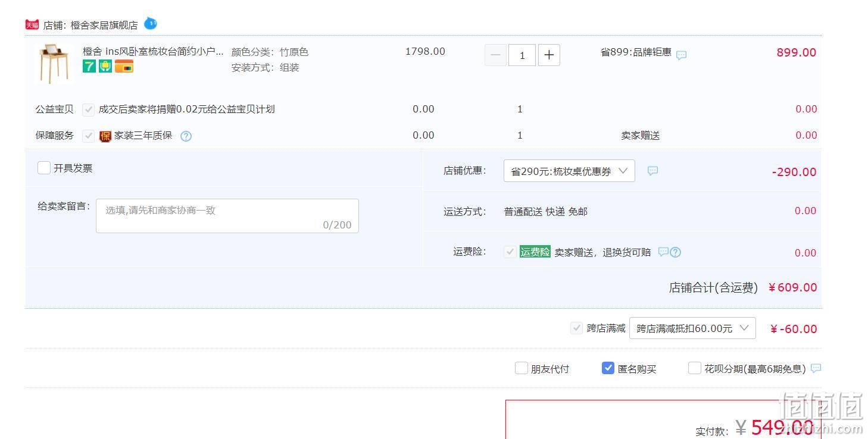Click the original price 1798.00
868x439 pixels.
[x=425, y=51]
